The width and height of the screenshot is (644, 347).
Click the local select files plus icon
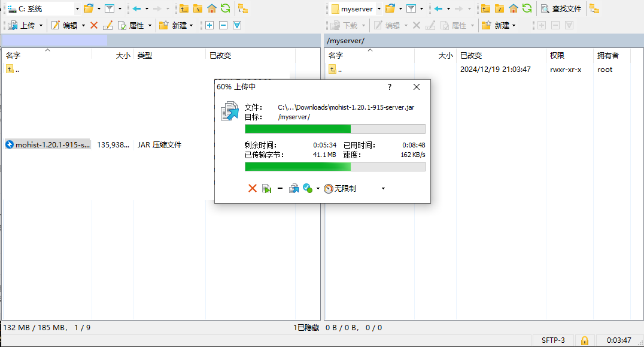(x=209, y=25)
